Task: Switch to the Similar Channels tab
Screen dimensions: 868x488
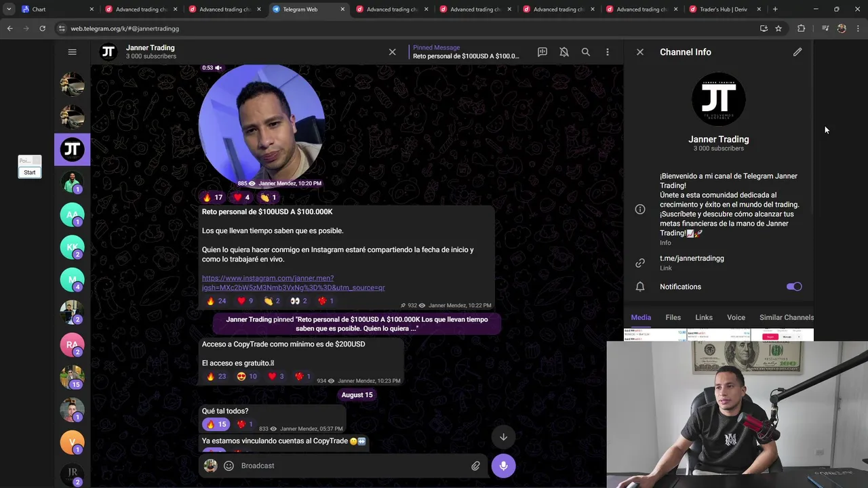Action: 787,317
